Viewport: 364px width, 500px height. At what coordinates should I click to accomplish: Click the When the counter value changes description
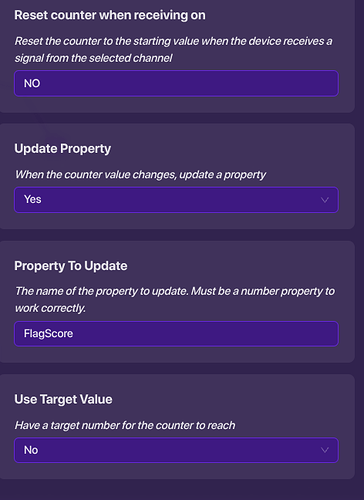[x=140, y=175]
